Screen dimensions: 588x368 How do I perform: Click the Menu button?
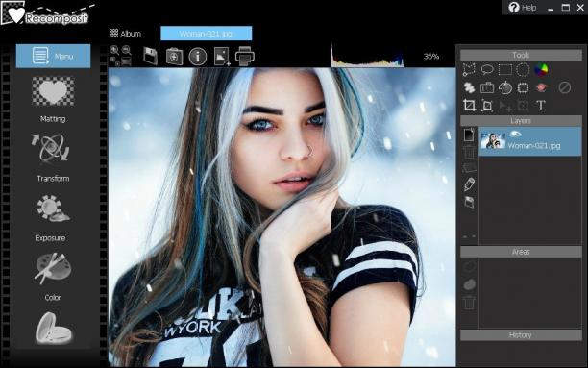(53, 57)
